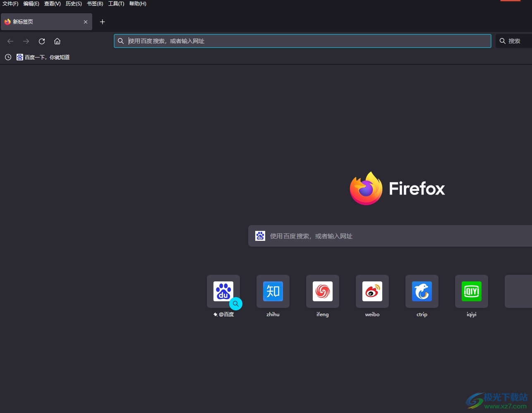The height and width of the screenshot is (413, 532).
Task: Open recent history clock icon in bookmarks bar
Action: [x=8, y=57]
